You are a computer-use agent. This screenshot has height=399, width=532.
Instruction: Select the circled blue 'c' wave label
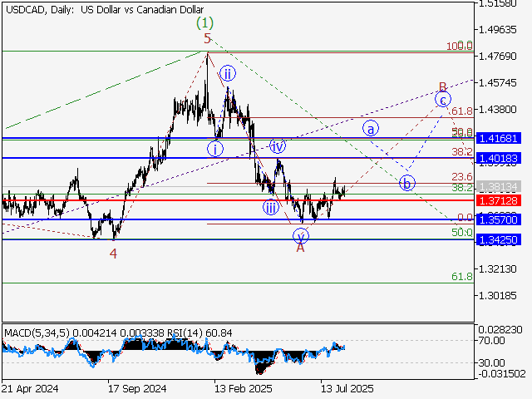click(442, 100)
